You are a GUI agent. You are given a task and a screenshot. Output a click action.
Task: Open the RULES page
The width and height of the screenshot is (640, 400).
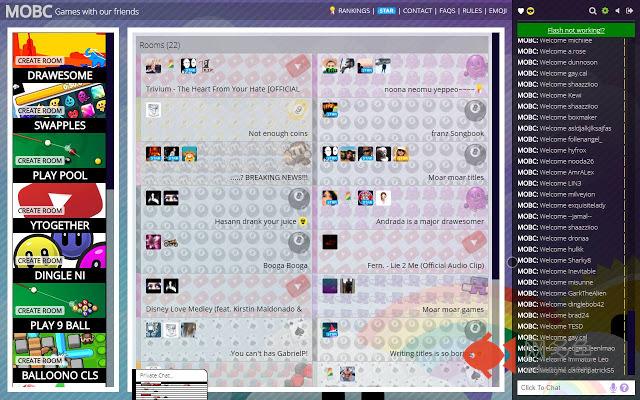pyautogui.click(x=474, y=11)
